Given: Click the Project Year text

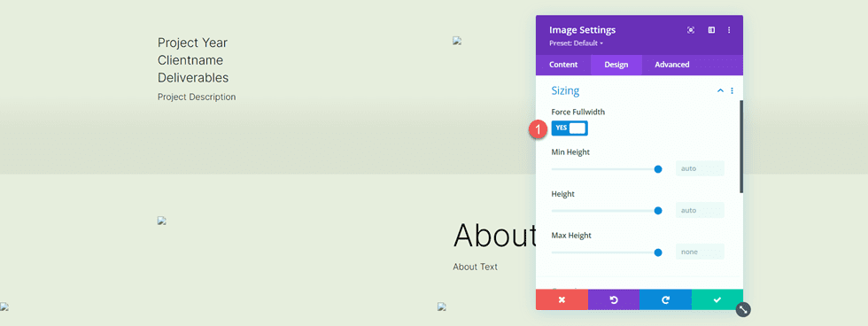Looking at the screenshot, I should tap(193, 43).
